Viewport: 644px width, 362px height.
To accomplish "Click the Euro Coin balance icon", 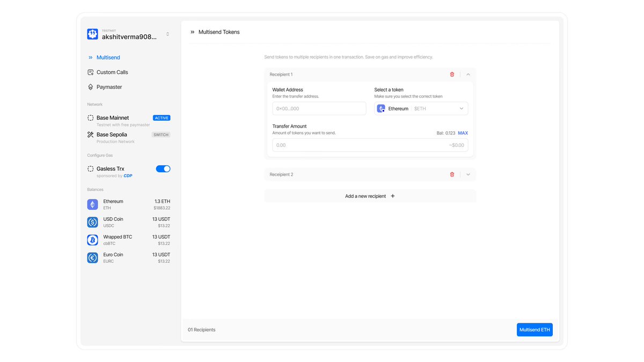I will (93, 257).
